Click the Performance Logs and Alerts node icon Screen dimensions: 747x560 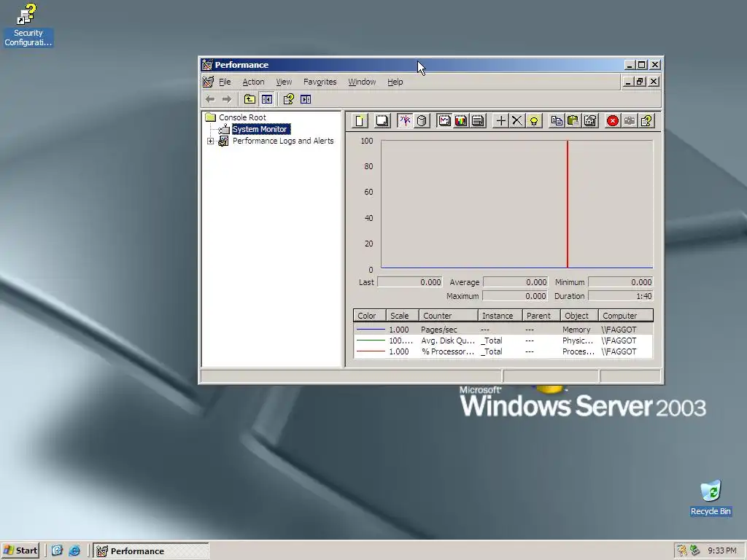(223, 141)
